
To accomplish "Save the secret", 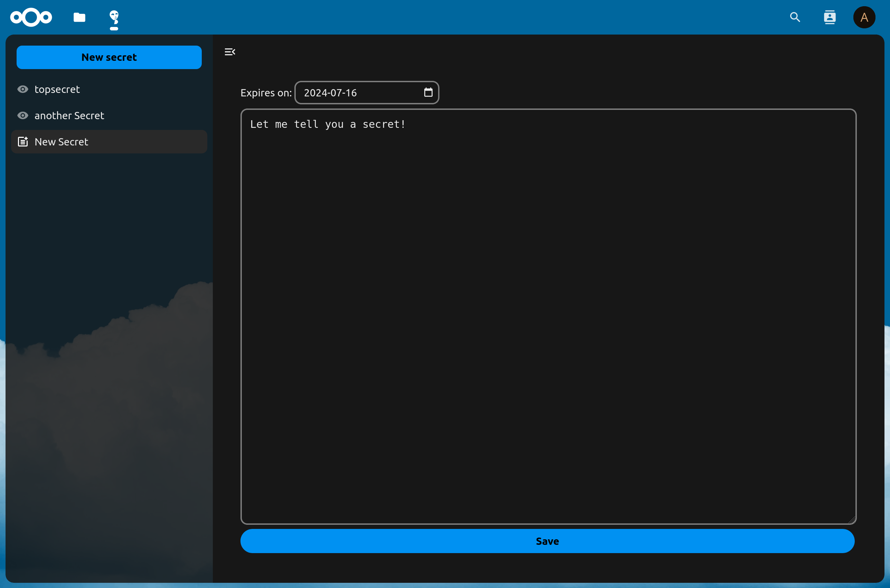I will (547, 541).
